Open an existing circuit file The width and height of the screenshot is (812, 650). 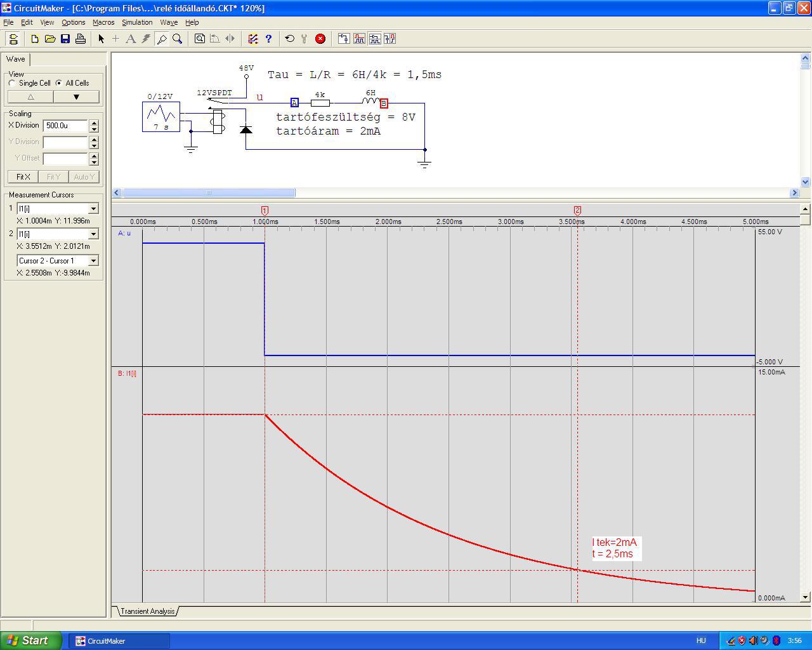pos(50,39)
